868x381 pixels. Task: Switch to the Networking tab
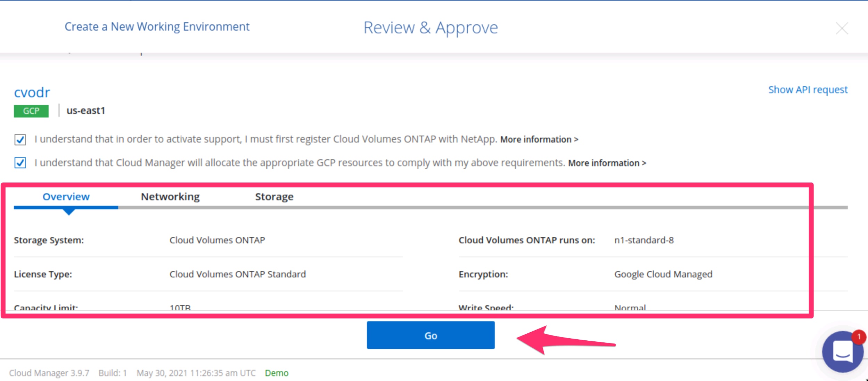pos(170,197)
